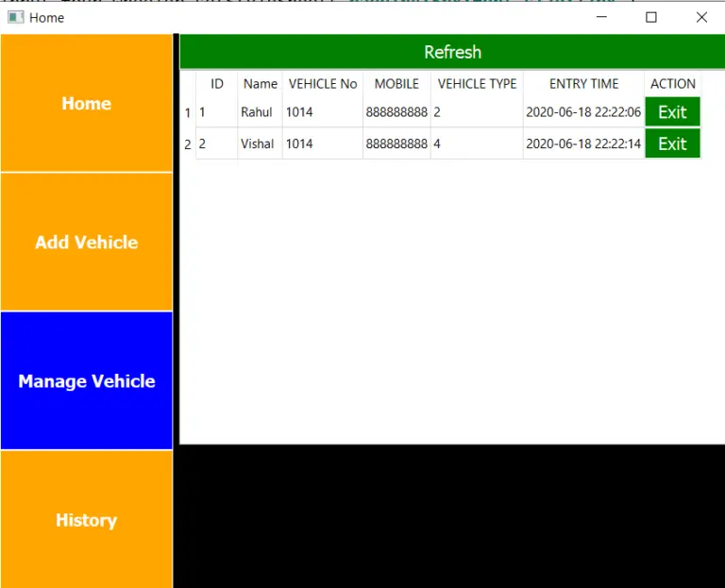The height and width of the screenshot is (588, 725).
Task: Select row header number 2
Action: tap(188, 144)
